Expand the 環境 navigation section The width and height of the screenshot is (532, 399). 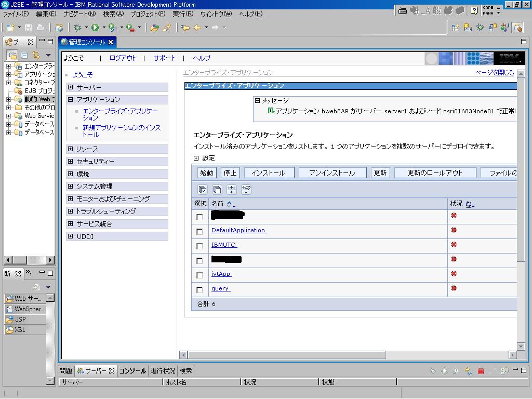point(71,174)
